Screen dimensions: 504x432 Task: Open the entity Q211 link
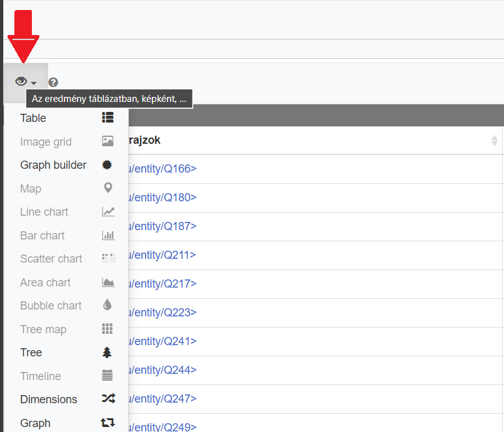163,255
